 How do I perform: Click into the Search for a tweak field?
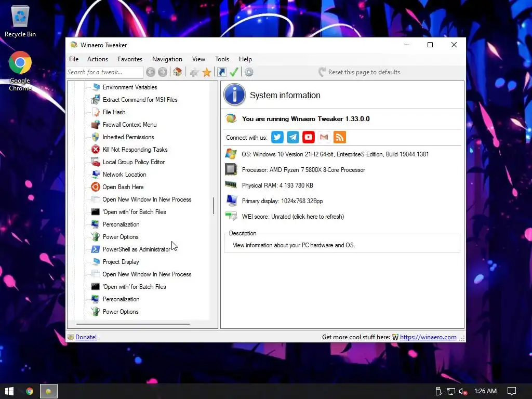click(105, 72)
